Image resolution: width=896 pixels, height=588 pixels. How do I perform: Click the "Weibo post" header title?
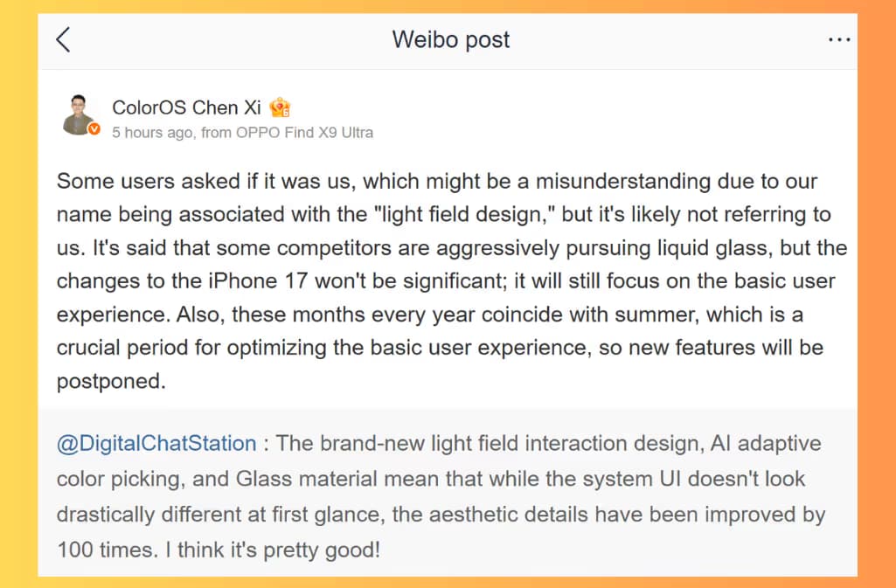pyautogui.click(x=451, y=39)
